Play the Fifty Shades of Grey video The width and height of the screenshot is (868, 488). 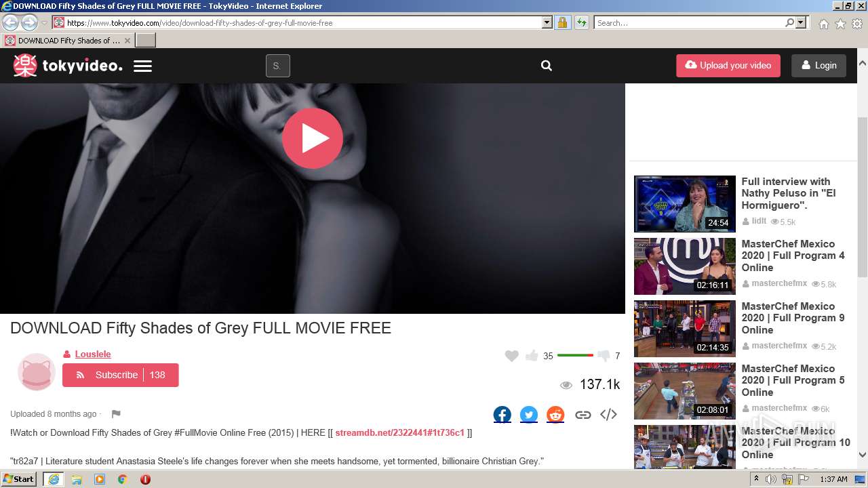[312, 138]
